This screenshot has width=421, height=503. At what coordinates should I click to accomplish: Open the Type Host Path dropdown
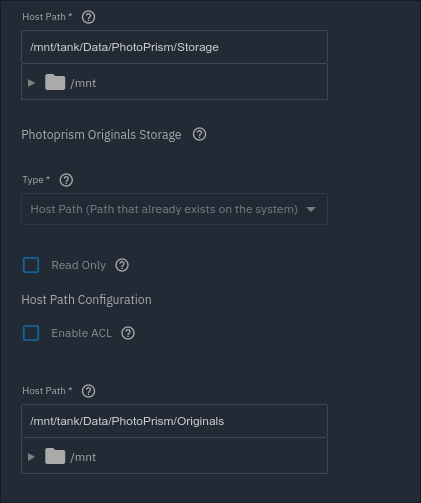pyautogui.click(x=174, y=209)
